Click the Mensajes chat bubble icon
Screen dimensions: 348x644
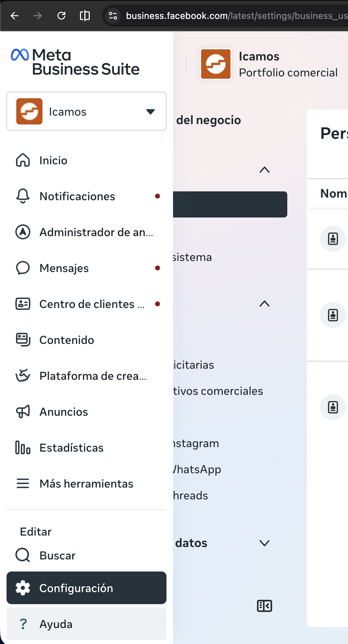pos(23,268)
